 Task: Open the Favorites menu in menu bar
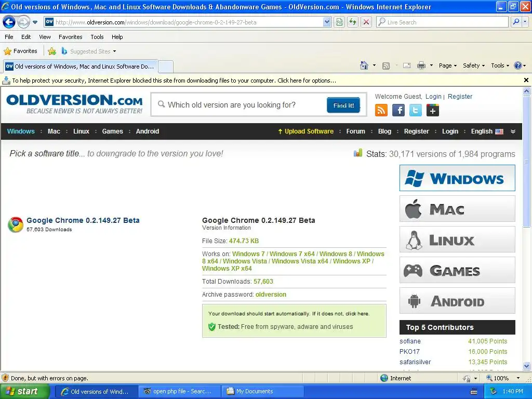(x=70, y=37)
